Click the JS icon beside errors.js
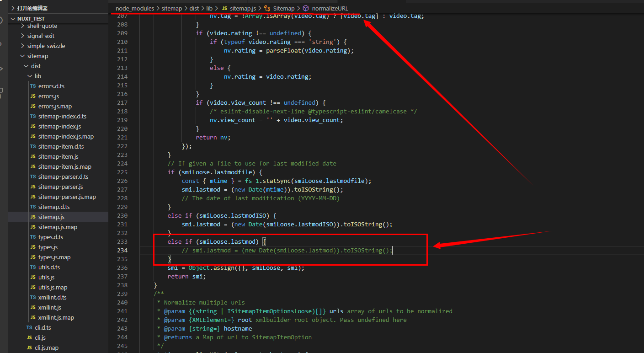Image resolution: width=644 pixels, height=353 pixels. click(x=33, y=96)
